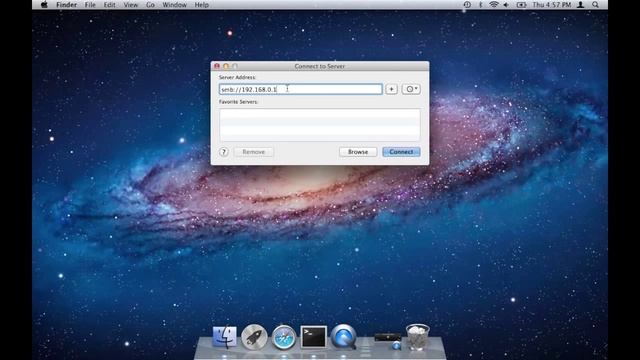The image size is (640, 360).
Task: Open the minimized item in Dock
Action: (x=388, y=340)
